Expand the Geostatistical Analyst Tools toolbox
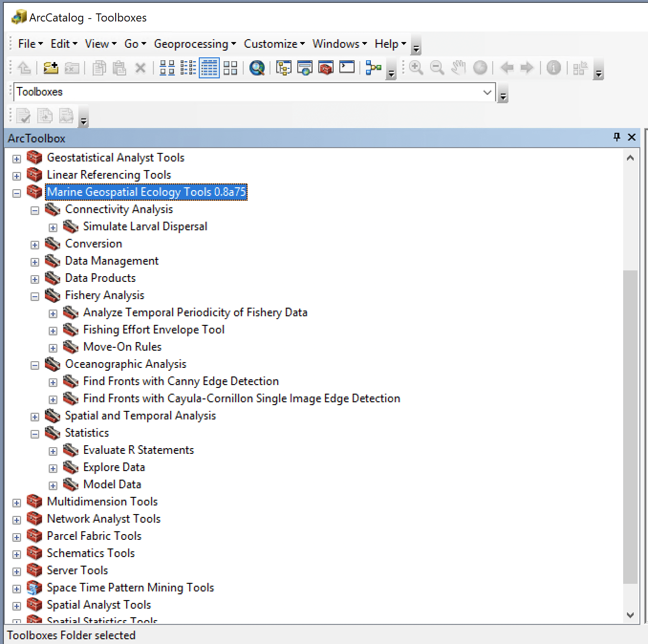The width and height of the screenshot is (648, 644). click(17, 159)
